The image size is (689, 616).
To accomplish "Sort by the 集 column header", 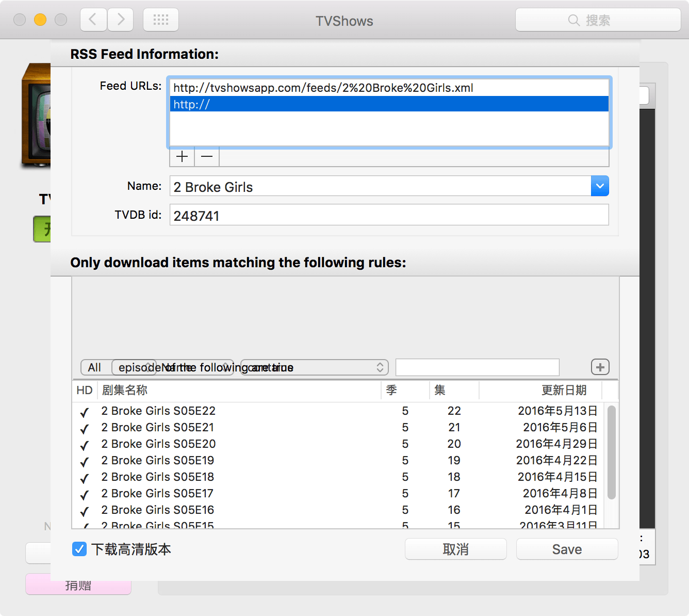I will 454,390.
